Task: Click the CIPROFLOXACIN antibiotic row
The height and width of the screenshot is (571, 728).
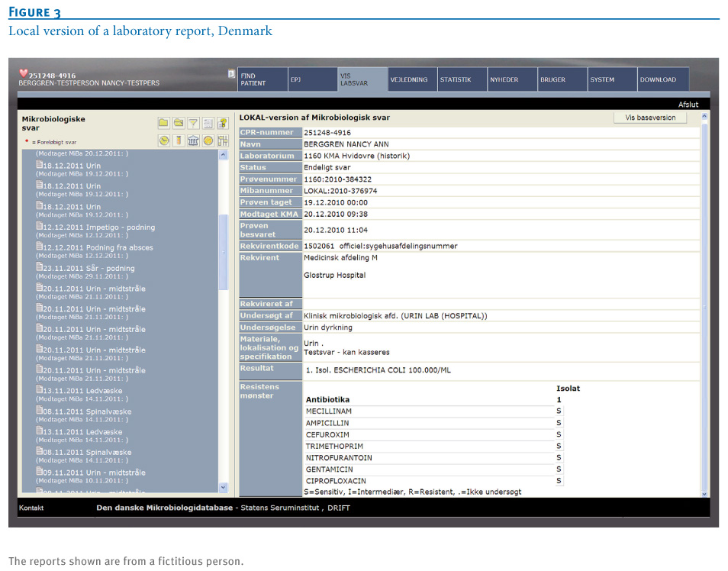Action: click(x=434, y=481)
